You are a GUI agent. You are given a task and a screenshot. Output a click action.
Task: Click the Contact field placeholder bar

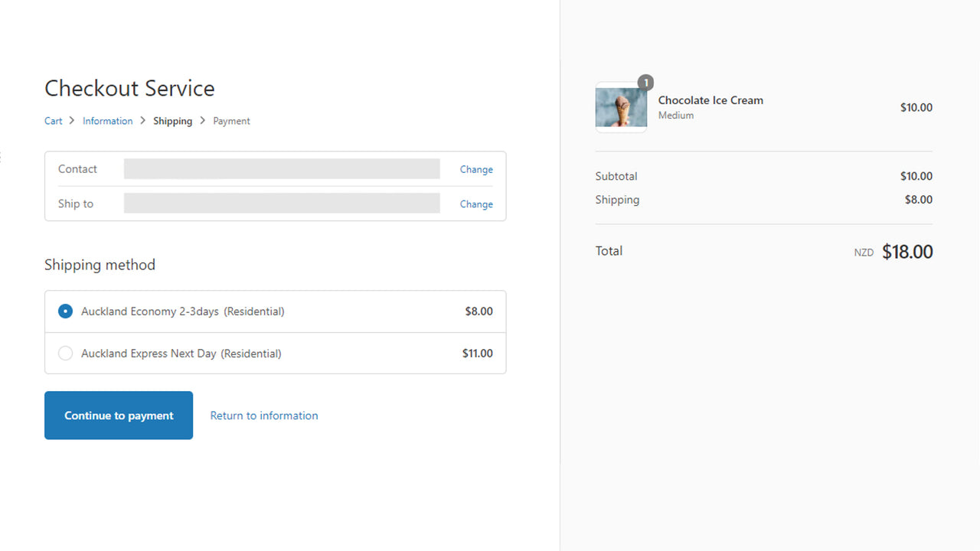(281, 168)
